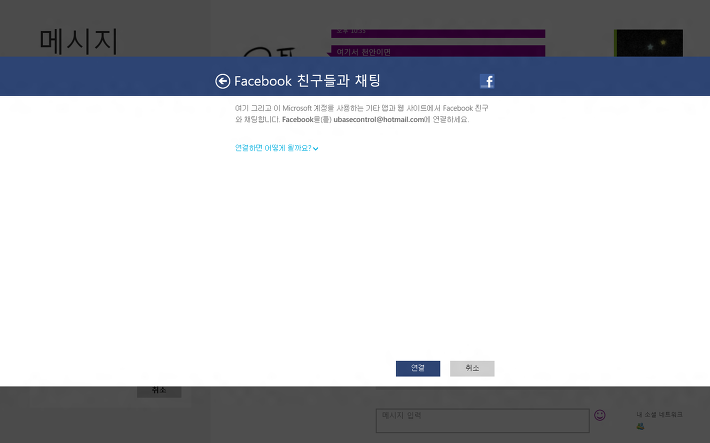710x443 pixels.
Task: Expand the chevron next to 연결하면 어떻게 될까요?
Action: click(x=316, y=149)
